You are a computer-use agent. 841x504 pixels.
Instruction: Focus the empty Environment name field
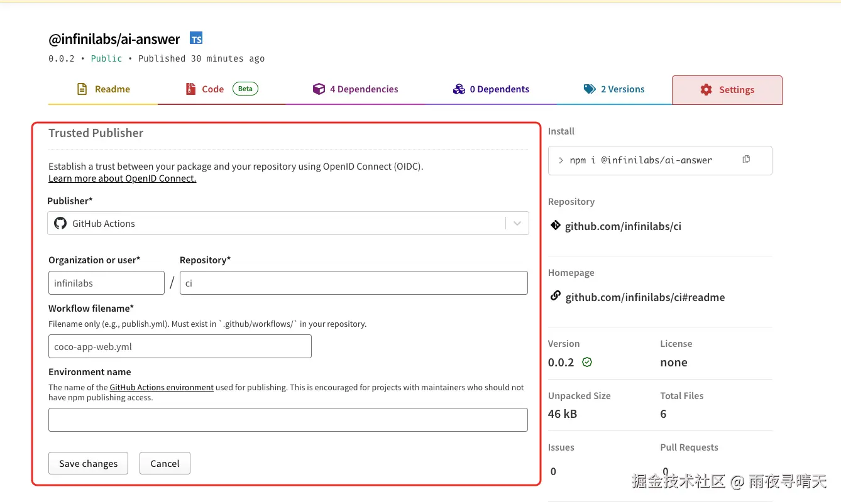point(288,420)
